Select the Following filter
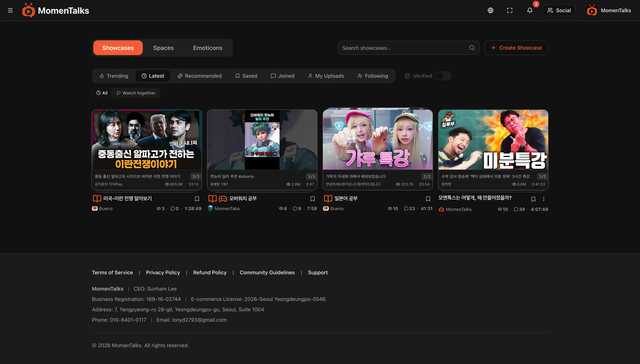 (373, 76)
